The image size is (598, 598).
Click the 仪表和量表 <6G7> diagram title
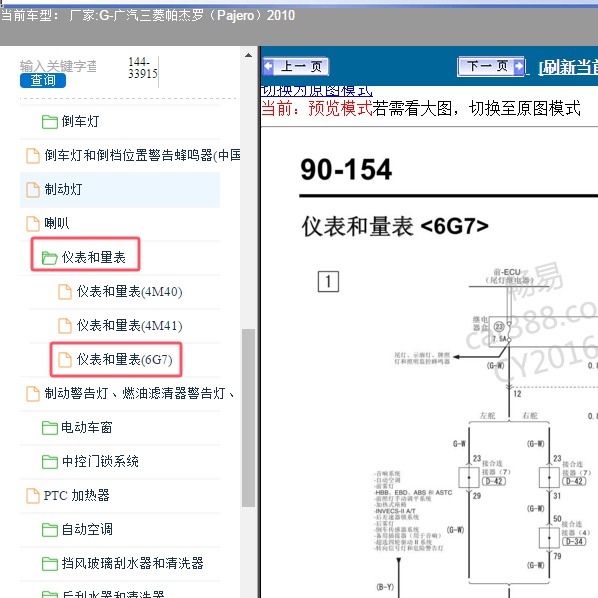coord(395,226)
